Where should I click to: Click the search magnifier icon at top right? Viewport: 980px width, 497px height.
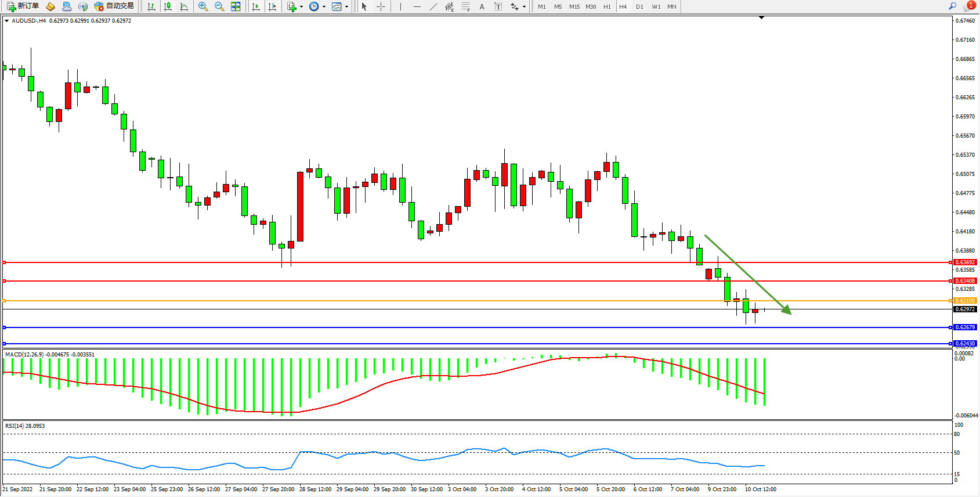(952, 6)
